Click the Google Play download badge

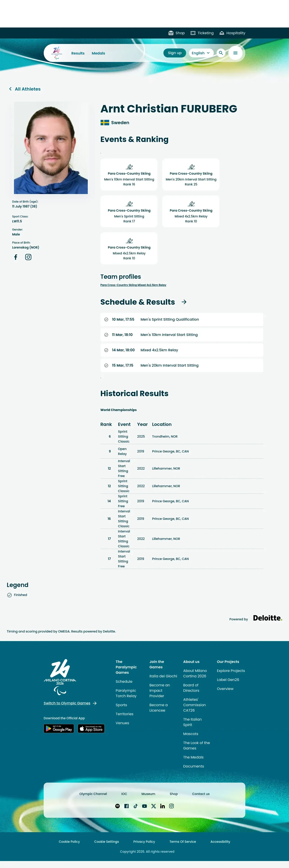pos(59,729)
